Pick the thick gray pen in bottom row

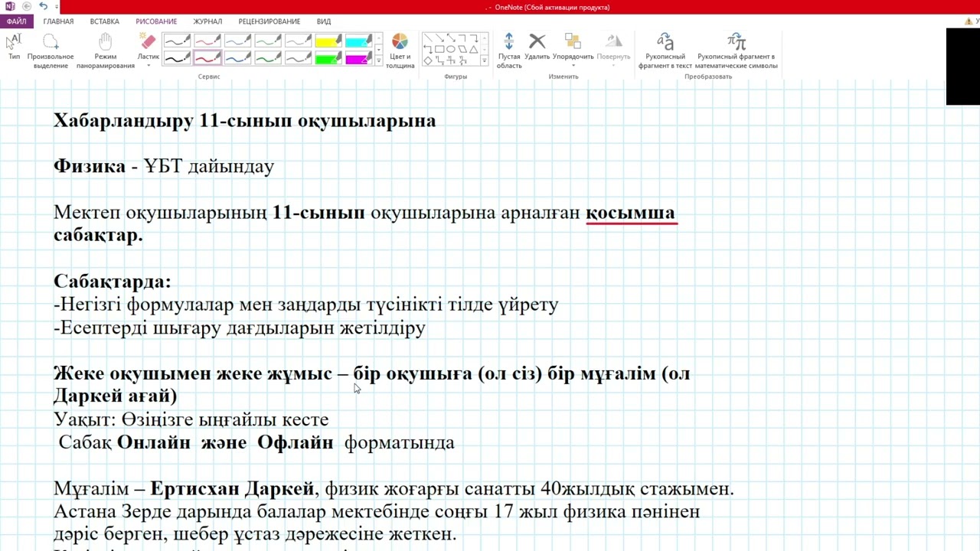click(x=299, y=58)
